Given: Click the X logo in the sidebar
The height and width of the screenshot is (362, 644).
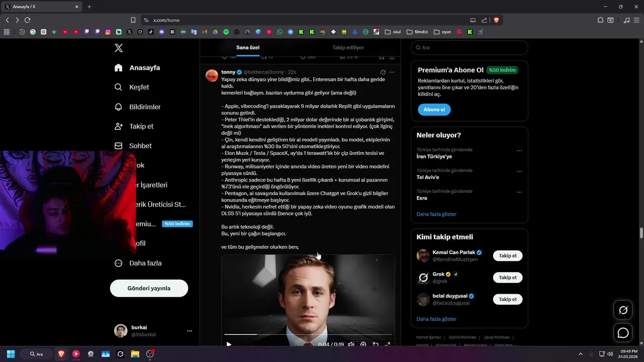Looking at the screenshot, I should point(118,48).
